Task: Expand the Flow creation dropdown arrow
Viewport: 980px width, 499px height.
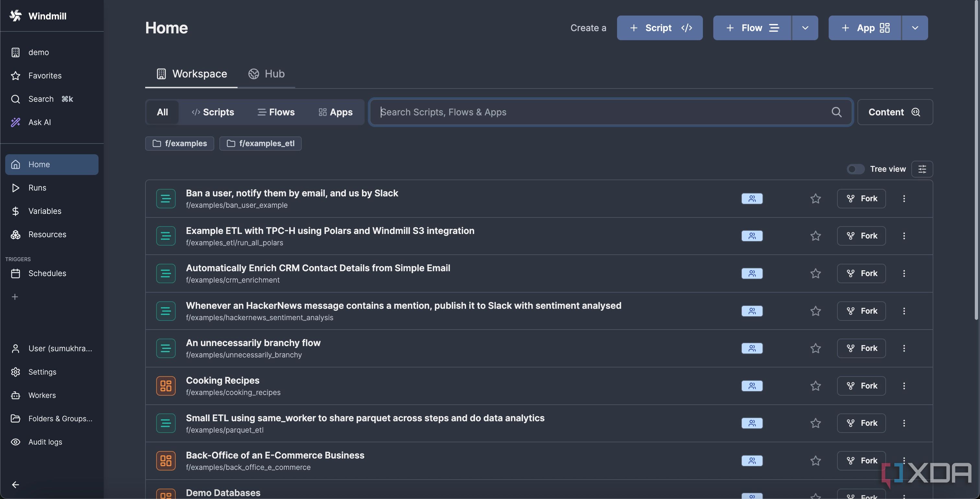Action: pos(805,28)
